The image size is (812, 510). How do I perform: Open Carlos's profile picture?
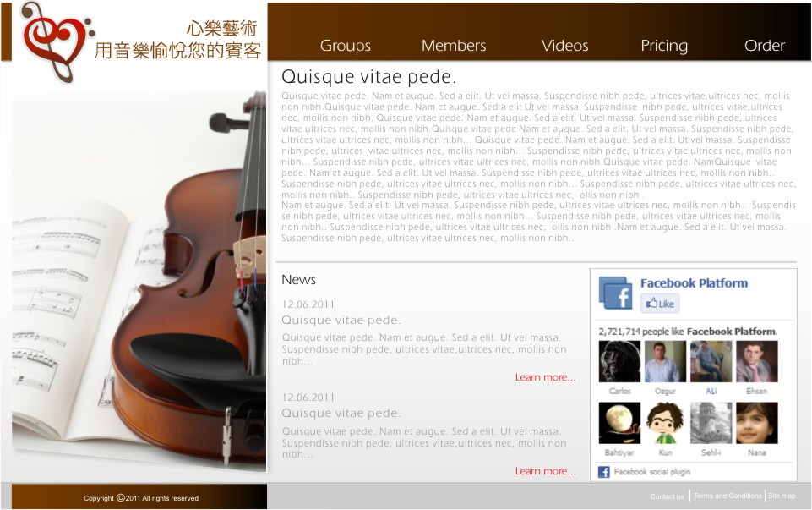pyautogui.click(x=619, y=362)
